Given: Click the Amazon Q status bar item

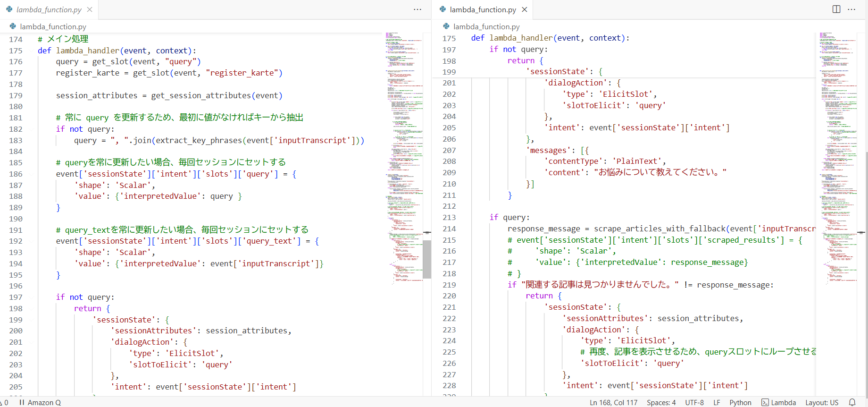Looking at the screenshot, I should coord(40,402).
